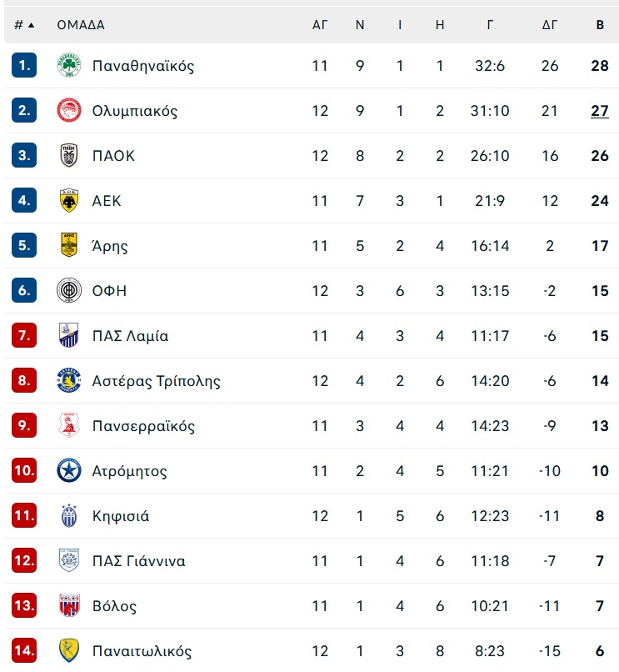Click the ΟΜΑΔΑ column header
The width and height of the screenshot is (619, 672).
click(81, 25)
